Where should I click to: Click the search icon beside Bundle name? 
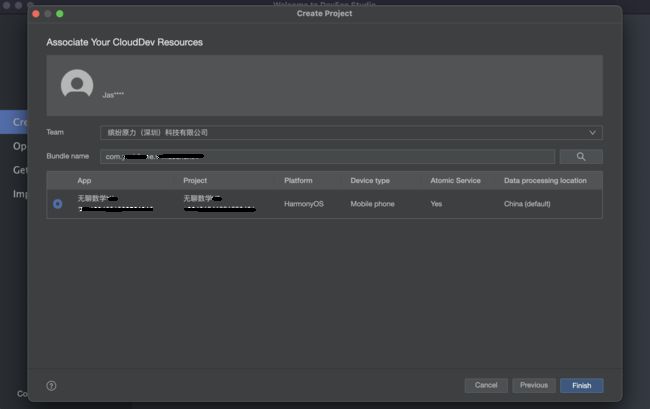point(581,157)
